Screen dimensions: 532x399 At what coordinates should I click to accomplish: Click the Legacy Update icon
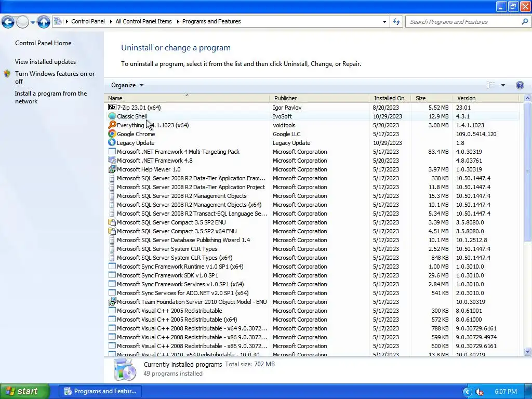[x=112, y=142]
